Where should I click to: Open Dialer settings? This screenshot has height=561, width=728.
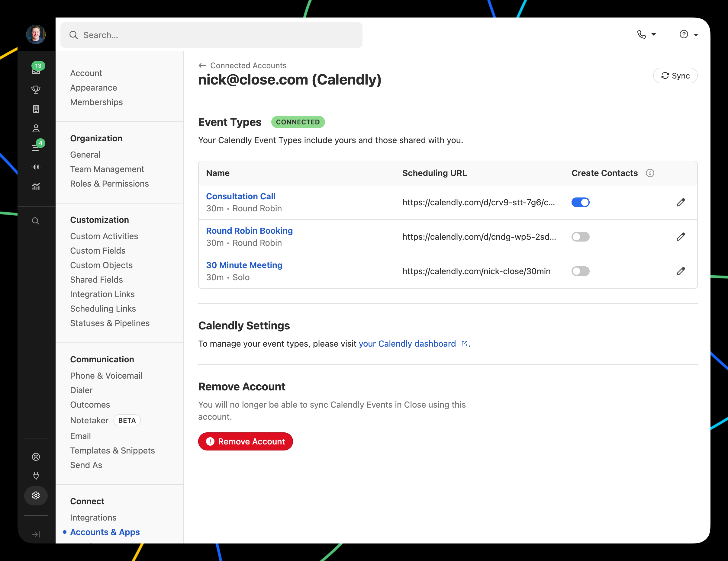[x=81, y=390]
